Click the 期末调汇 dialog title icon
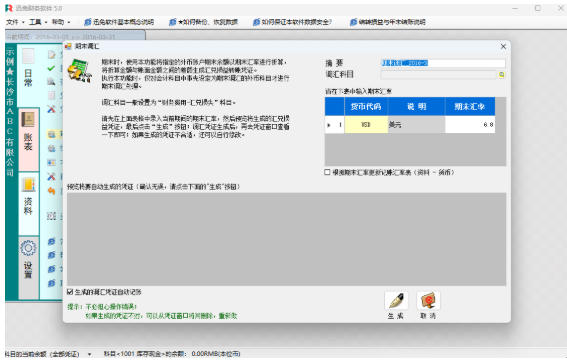The image size is (567, 363). click(x=68, y=46)
